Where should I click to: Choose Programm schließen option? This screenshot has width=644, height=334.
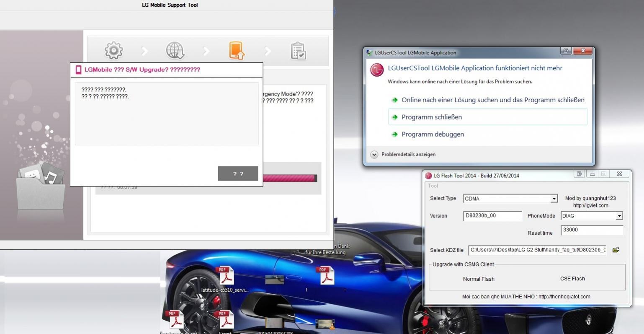coord(488,117)
